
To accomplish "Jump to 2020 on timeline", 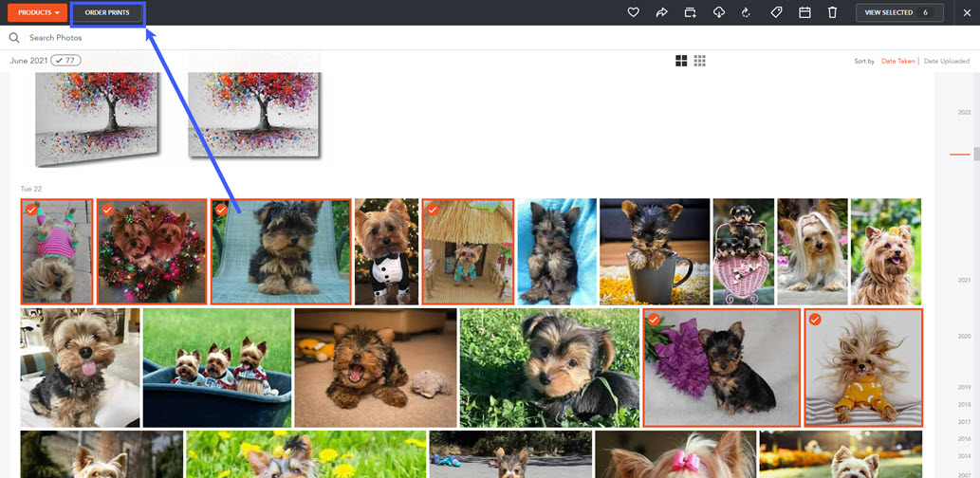I will (964, 337).
